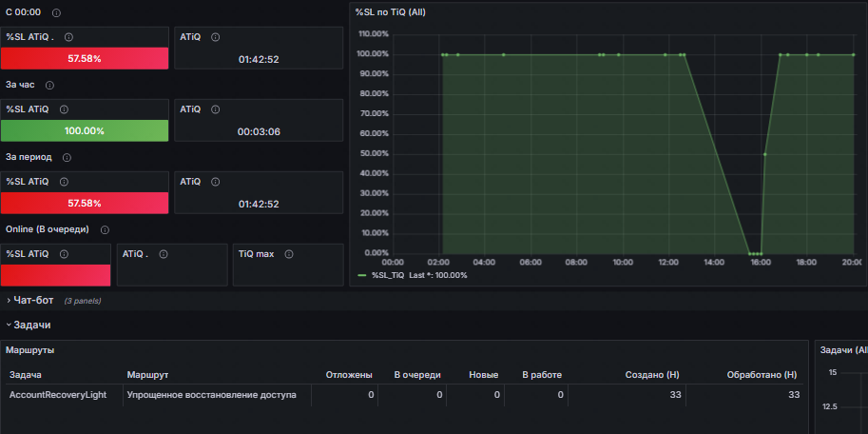Image resolution: width=868 pixels, height=434 pixels.
Task: Sort table by 'Обработано (Н)' column header
Action: click(x=762, y=375)
